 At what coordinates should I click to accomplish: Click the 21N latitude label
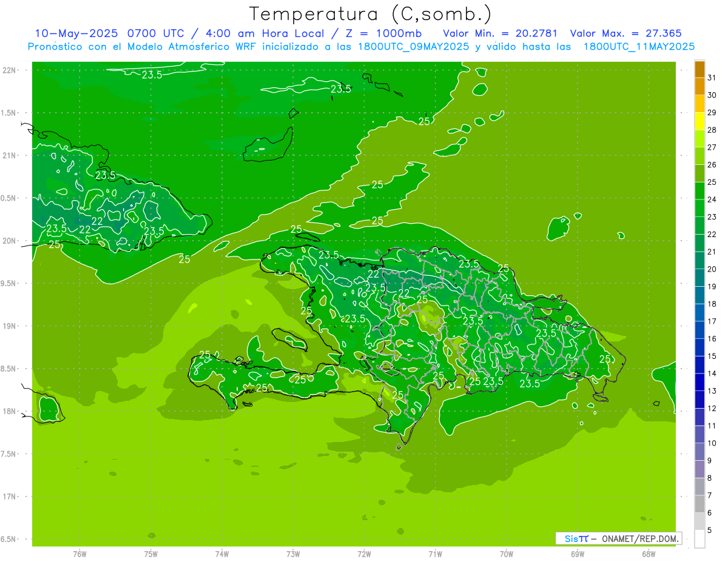click(x=10, y=155)
